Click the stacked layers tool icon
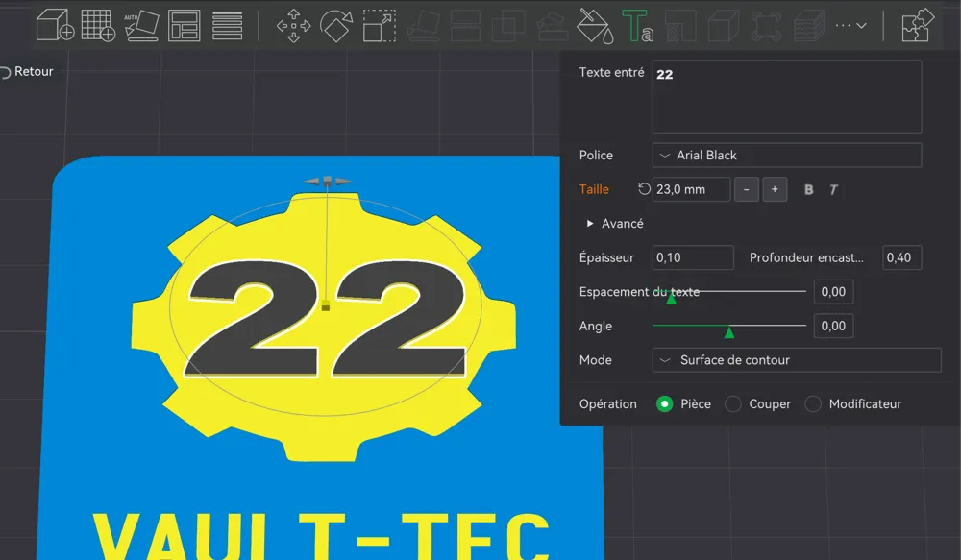The height and width of the screenshot is (560, 961). click(809, 26)
